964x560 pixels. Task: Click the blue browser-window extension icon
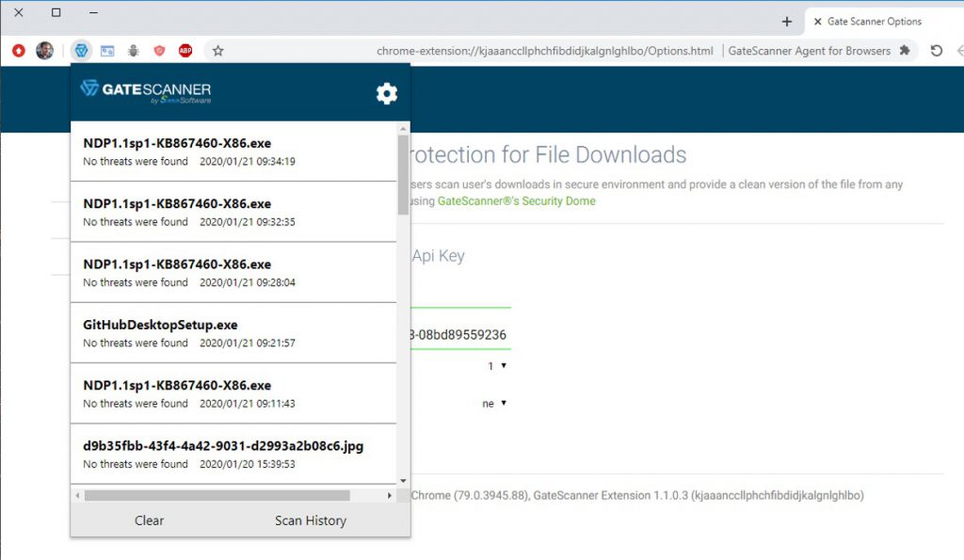pyautogui.click(x=107, y=51)
